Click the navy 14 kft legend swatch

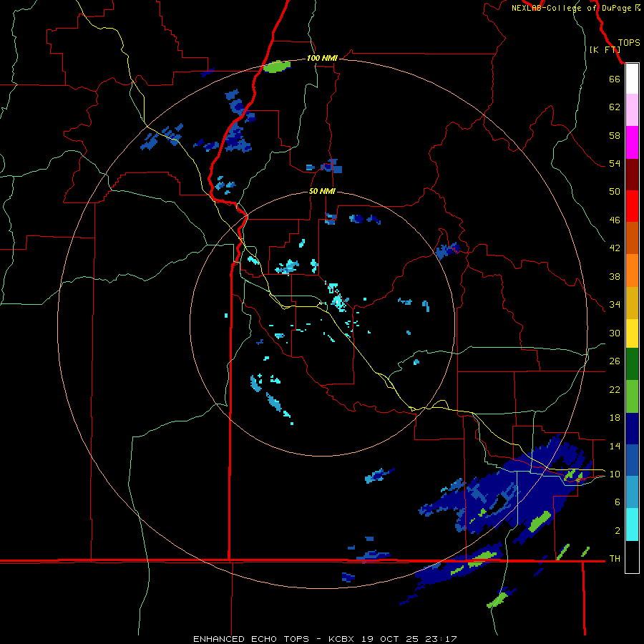tap(632, 429)
